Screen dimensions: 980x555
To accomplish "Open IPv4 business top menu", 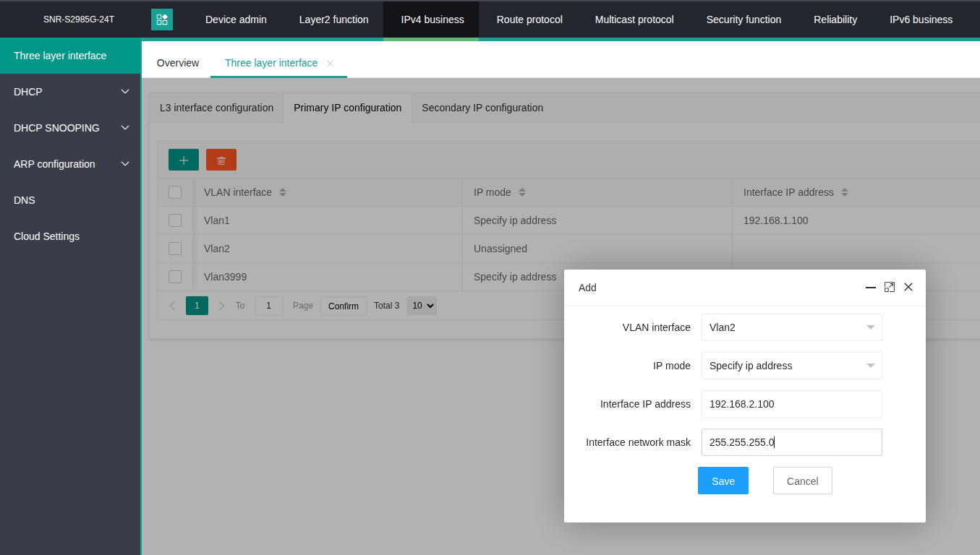I will click(x=433, y=20).
